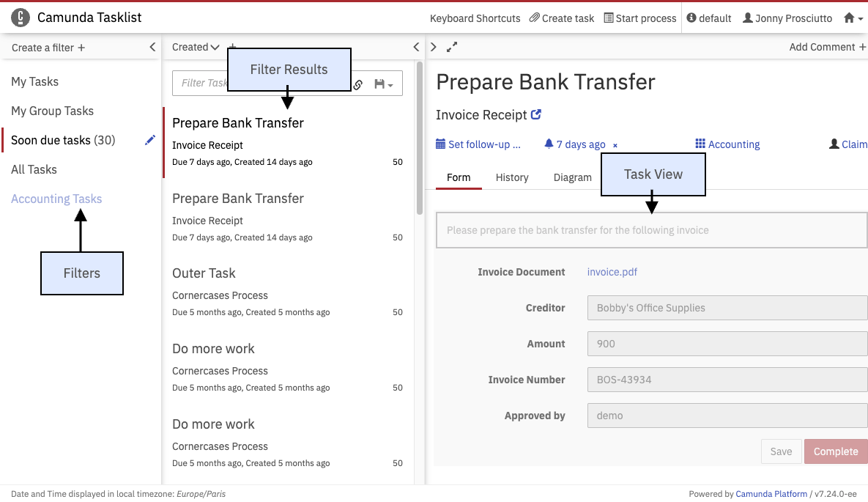Switch to the History tab
The width and height of the screenshot is (868, 502).
pyautogui.click(x=511, y=177)
